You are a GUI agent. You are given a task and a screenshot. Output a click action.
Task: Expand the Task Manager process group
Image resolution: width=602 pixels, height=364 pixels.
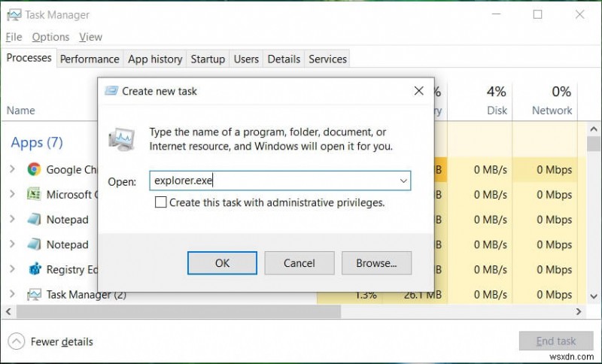click(x=12, y=294)
